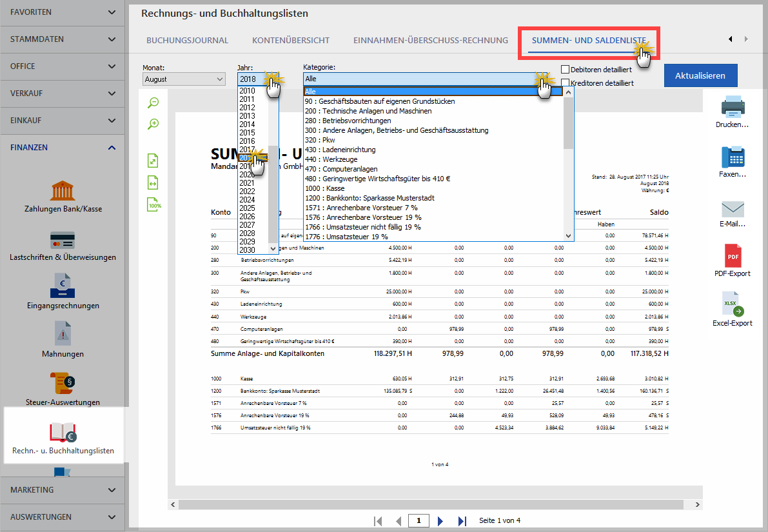Open Zahlungen Bank/Kasse icon
This screenshot has width=768, height=532.
tap(63, 191)
